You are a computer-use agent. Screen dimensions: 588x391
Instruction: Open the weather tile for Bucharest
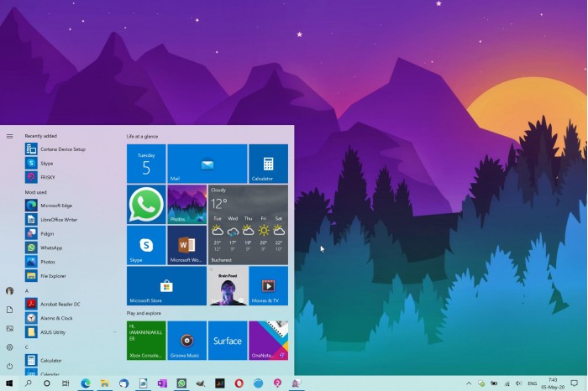[248, 225]
